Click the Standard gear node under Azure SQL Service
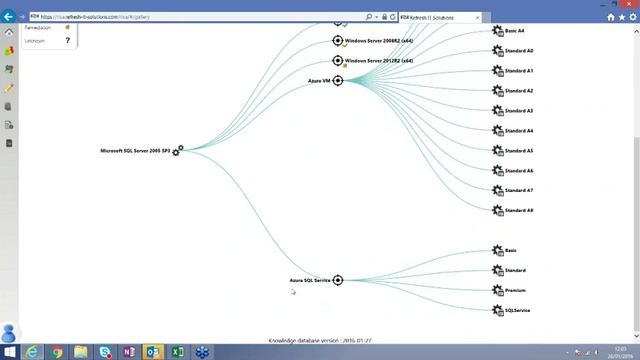 click(x=498, y=270)
